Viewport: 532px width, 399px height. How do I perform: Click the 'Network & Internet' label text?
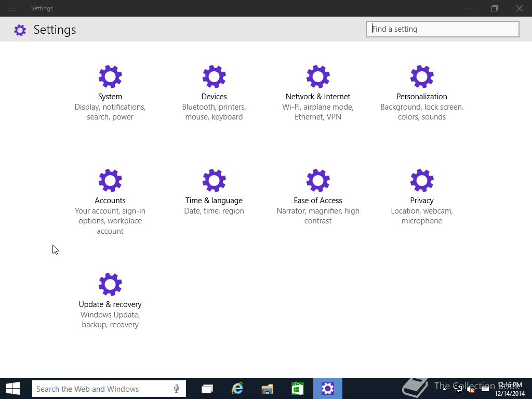(318, 97)
